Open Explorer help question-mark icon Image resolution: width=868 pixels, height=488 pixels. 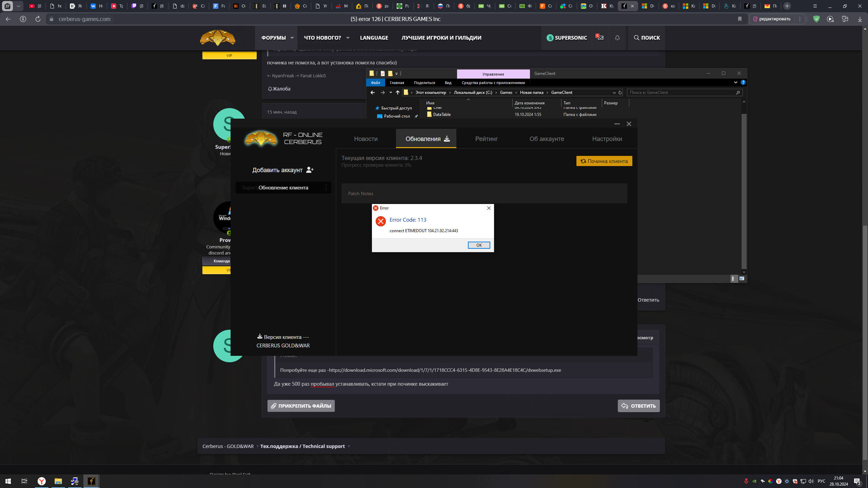click(743, 82)
